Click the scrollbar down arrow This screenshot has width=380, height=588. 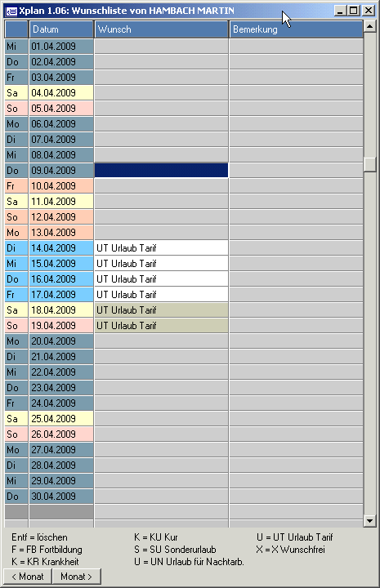[370, 520]
